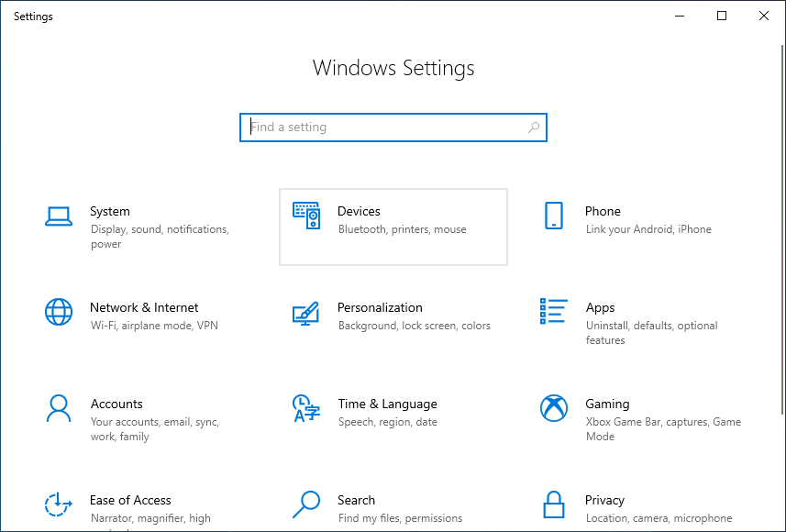Click 'Uninstall, defaults, optional features' description
This screenshot has width=786, height=532.
pos(652,333)
